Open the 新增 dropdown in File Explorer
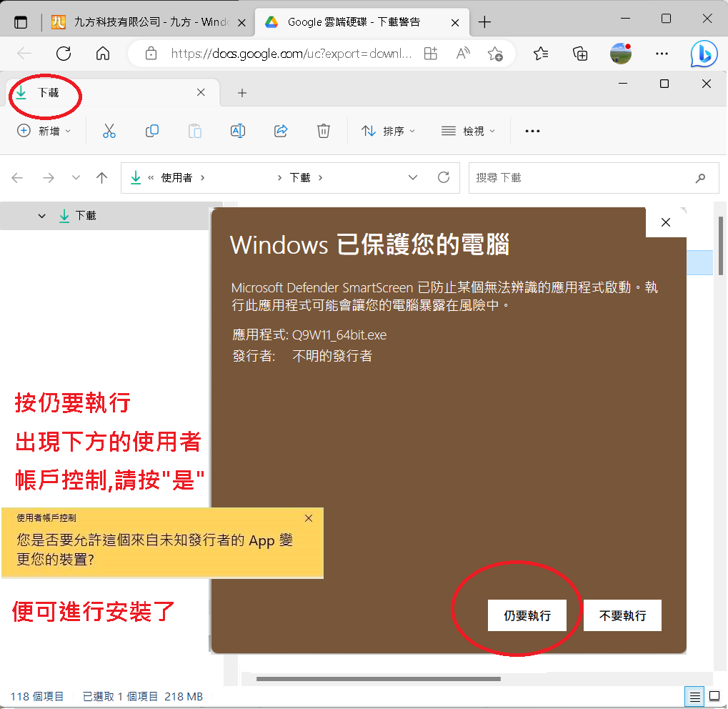The height and width of the screenshot is (709, 728). 44,131
